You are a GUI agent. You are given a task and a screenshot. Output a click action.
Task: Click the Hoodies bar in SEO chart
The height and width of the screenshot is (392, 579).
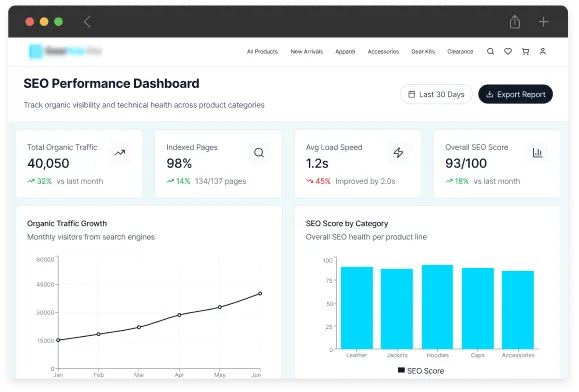click(437, 307)
